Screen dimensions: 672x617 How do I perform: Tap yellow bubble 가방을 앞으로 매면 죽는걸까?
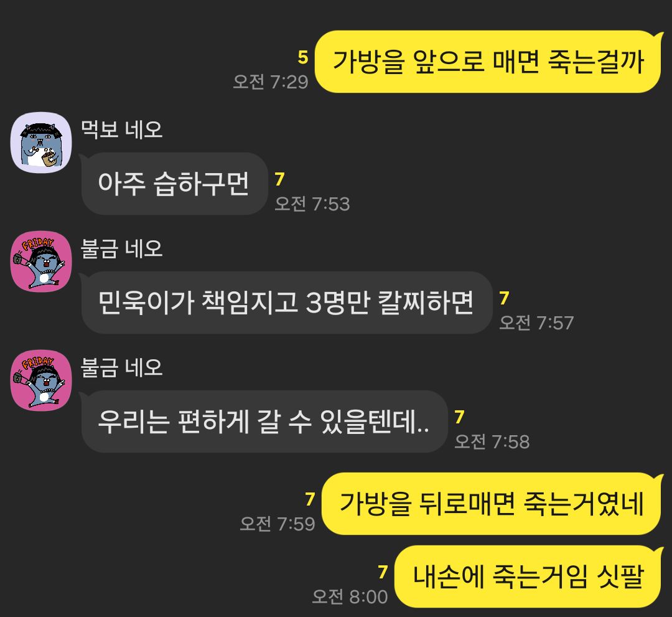(488, 62)
